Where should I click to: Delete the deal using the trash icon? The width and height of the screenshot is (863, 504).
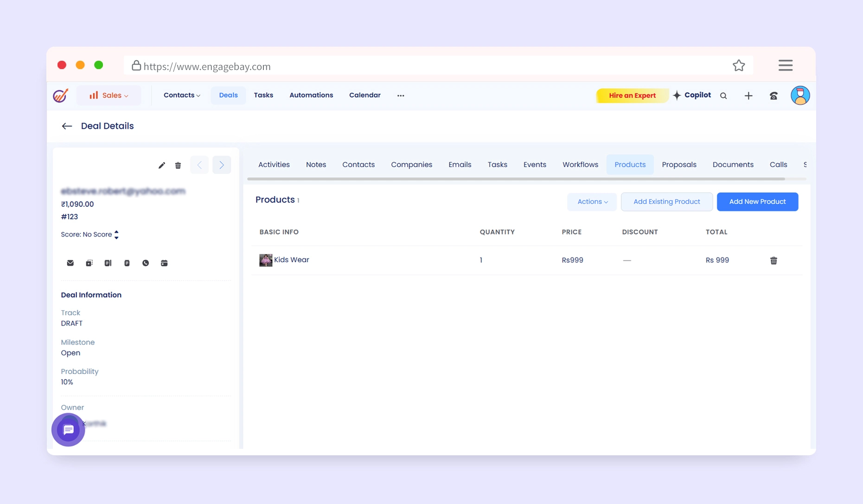[x=178, y=166]
